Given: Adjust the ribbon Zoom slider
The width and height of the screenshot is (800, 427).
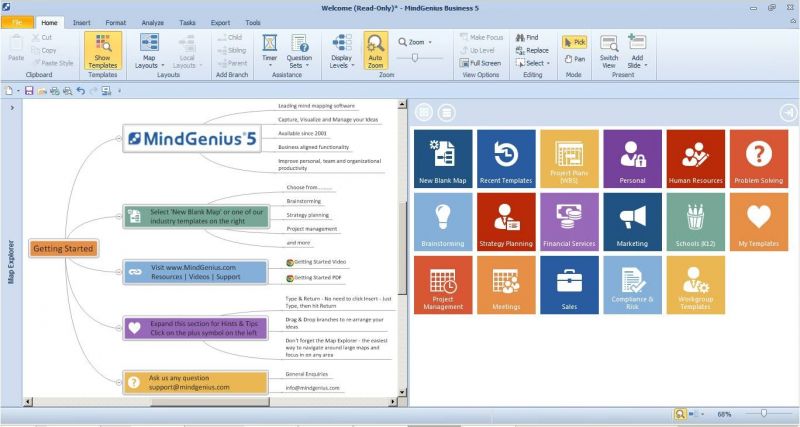Looking at the screenshot, I should 415,58.
